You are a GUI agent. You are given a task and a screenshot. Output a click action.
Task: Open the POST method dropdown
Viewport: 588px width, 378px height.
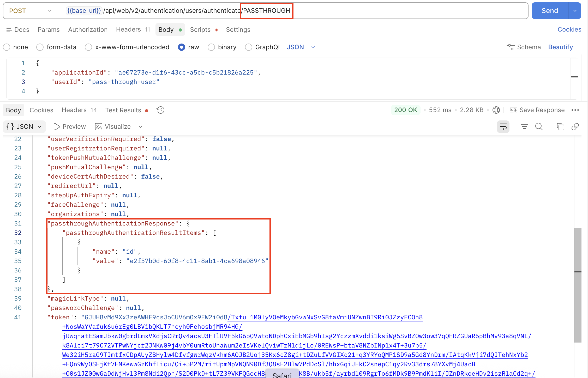click(x=31, y=11)
